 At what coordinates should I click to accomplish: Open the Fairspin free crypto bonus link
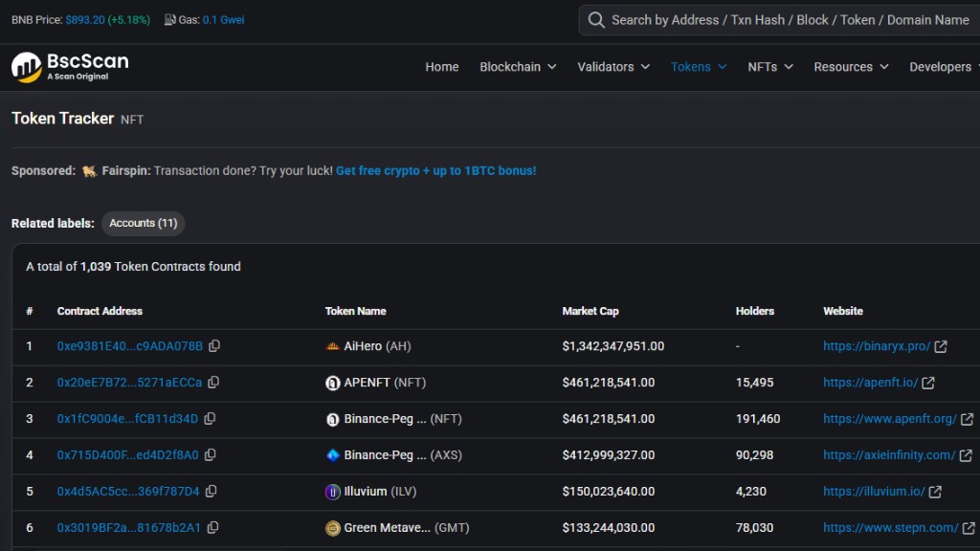coord(436,170)
